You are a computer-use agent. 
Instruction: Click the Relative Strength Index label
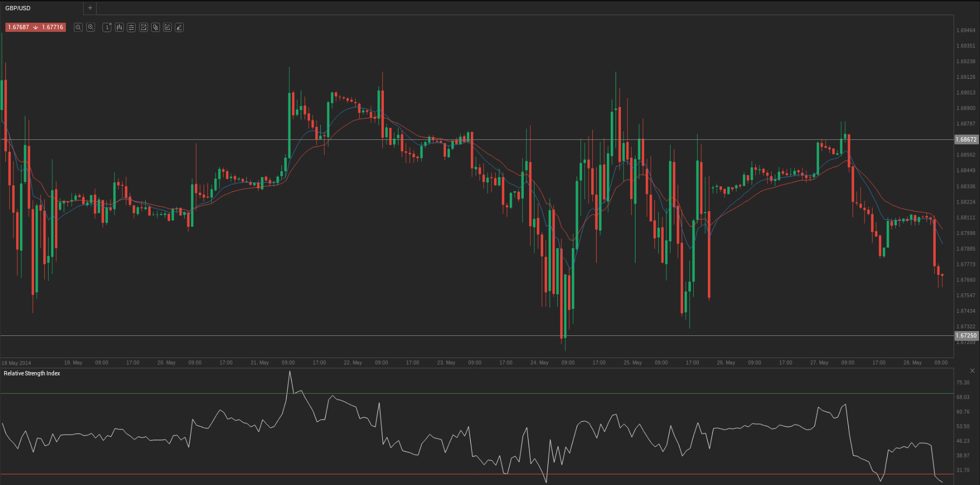tap(32, 373)
